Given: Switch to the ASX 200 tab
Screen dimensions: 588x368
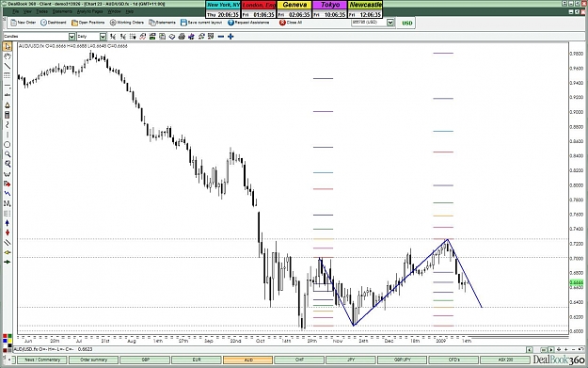Looking at the screenshot, I should 505,360.
